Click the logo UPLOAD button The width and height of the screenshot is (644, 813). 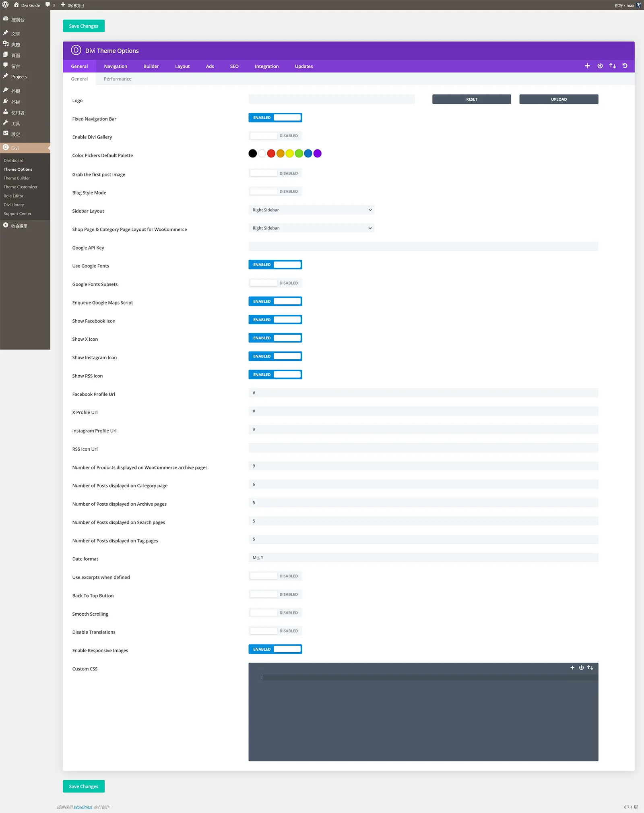559,99
